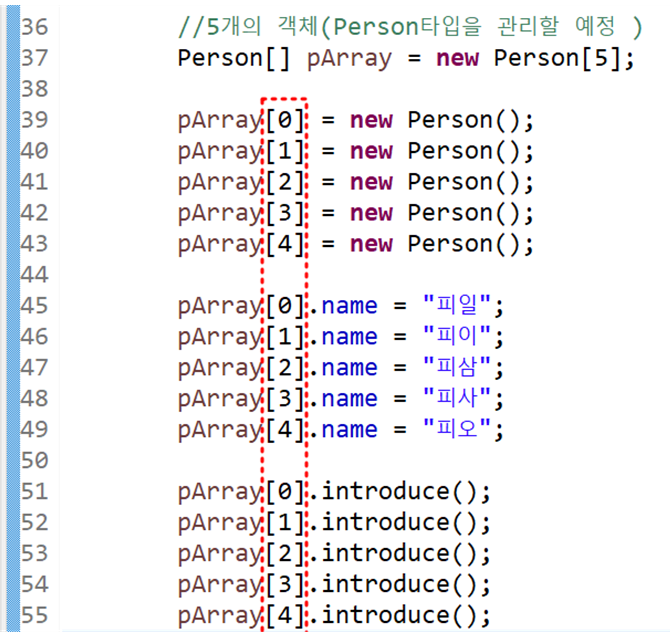Click the string "피일" on line 45
670x636 pixels.
click(456, 305)
